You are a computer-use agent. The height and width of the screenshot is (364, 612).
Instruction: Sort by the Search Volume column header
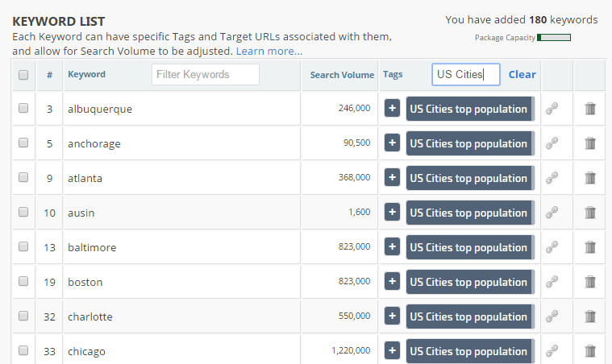click(342, 75)
